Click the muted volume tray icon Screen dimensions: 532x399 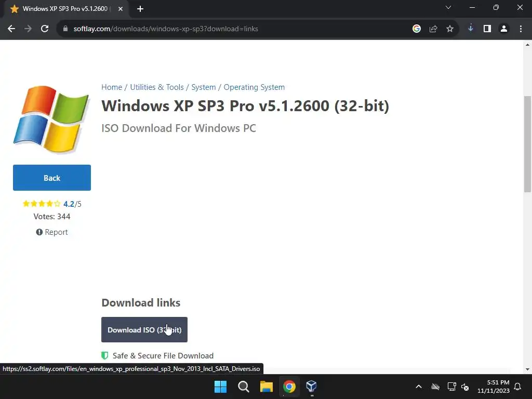(x=465, y=387)
